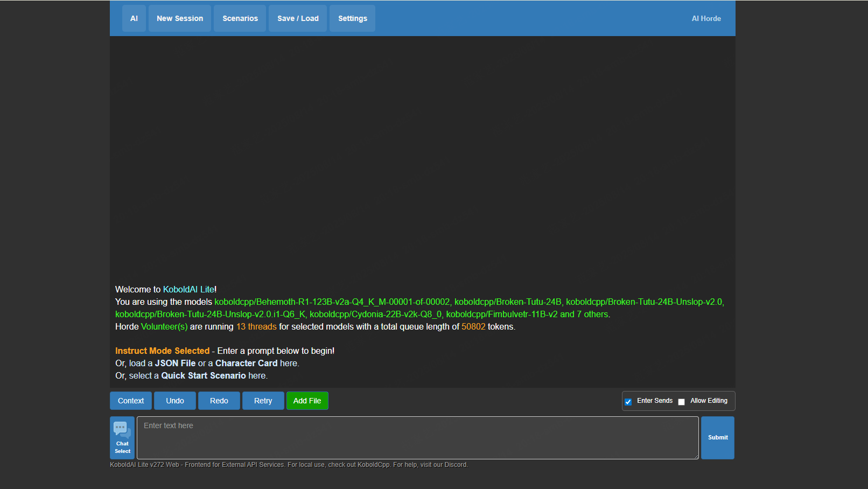Click the Volunteer(s) link
Viewport: 868px width, 489px height.
click(x=164, y=326)
